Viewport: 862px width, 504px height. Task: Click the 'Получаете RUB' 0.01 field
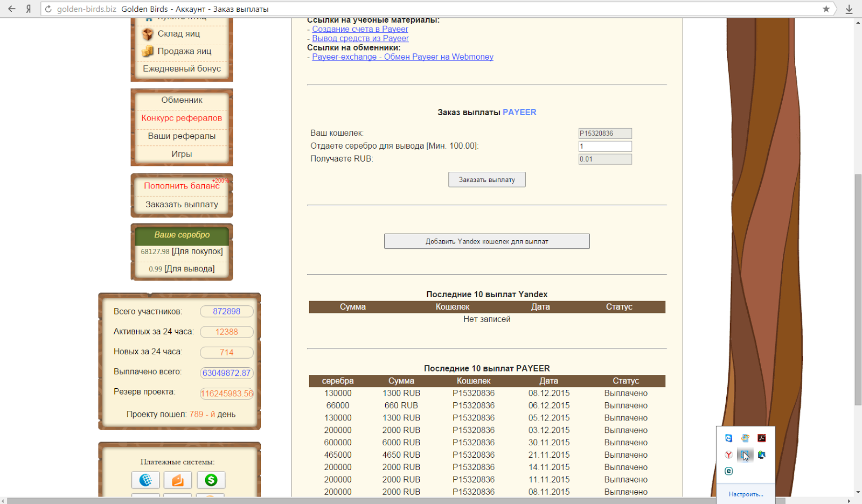point(605,159)
